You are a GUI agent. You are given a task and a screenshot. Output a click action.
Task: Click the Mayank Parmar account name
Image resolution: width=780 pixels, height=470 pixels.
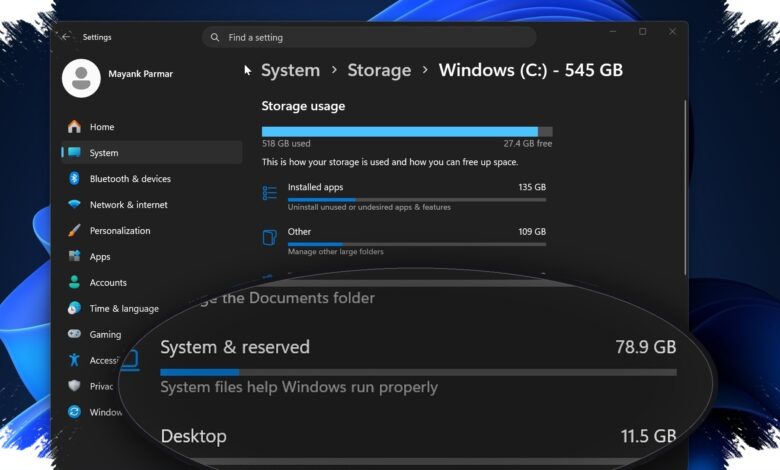[x=140, y=74]
